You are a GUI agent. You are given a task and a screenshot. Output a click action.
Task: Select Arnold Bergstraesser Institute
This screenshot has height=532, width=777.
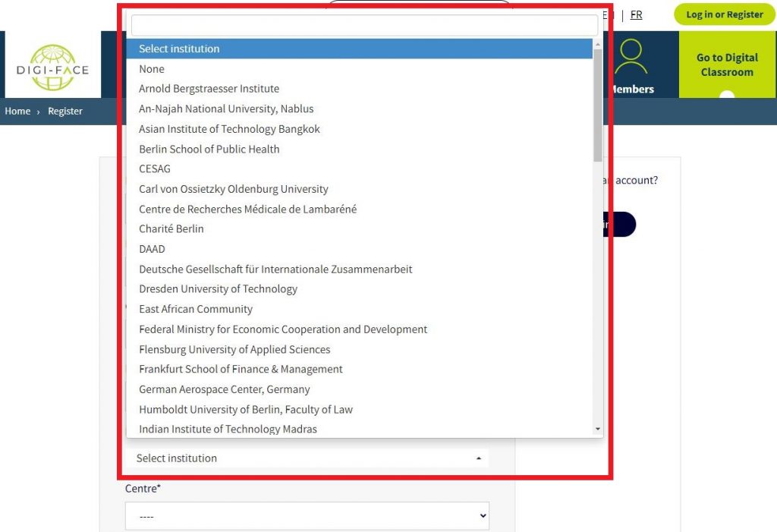(359, 89)
